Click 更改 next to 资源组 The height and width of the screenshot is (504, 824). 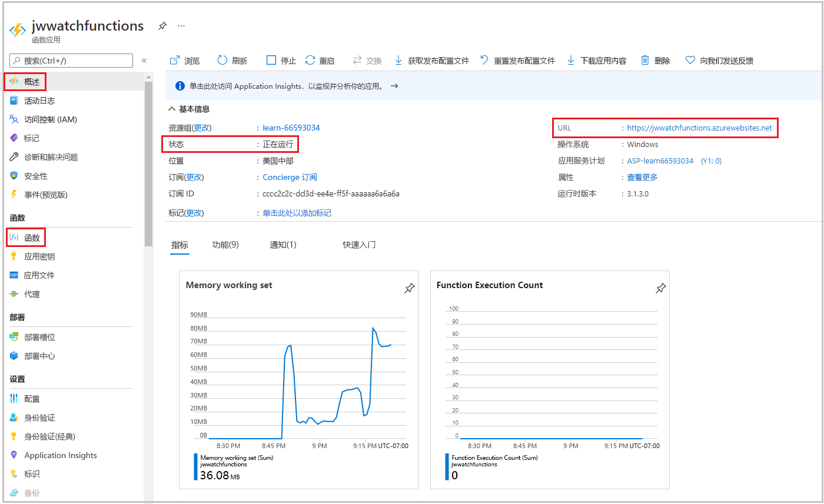(202, 128)
